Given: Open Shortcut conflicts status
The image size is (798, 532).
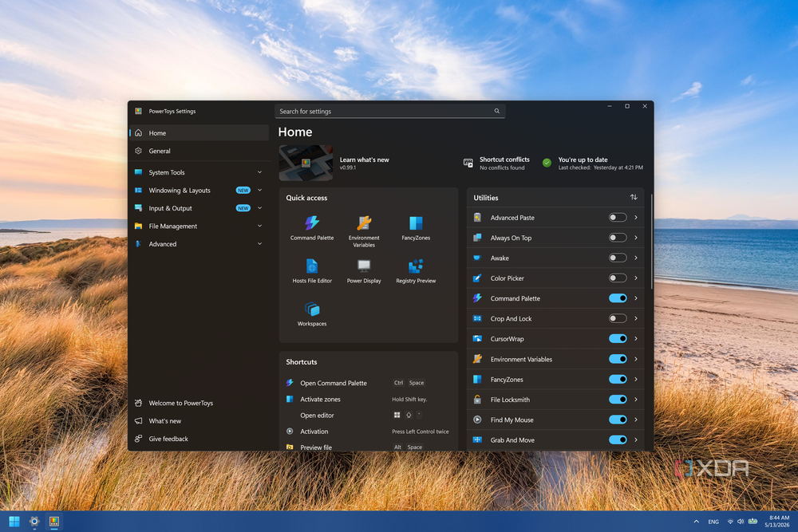Looking at the screenshot, I should pos(496,164).
